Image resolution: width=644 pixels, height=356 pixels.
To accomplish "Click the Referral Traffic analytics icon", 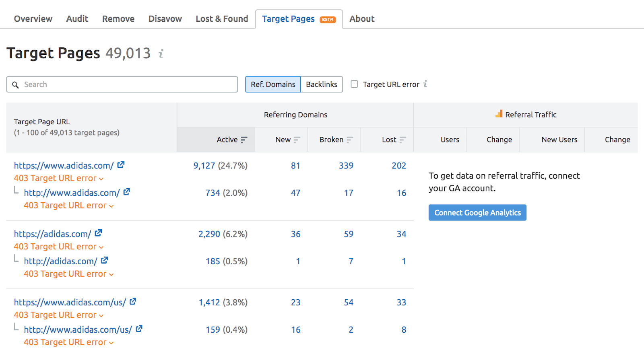I will point(499,114).
